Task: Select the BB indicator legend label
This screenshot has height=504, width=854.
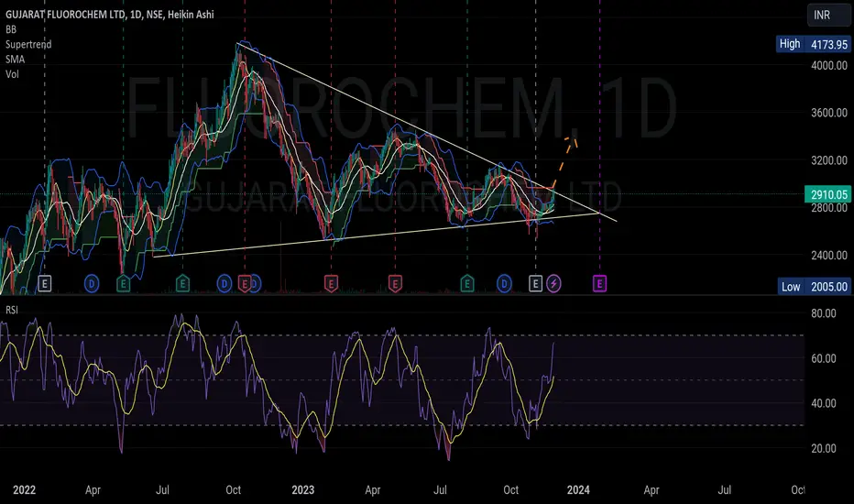Action: pyautogui.click(x=11, y=29)
